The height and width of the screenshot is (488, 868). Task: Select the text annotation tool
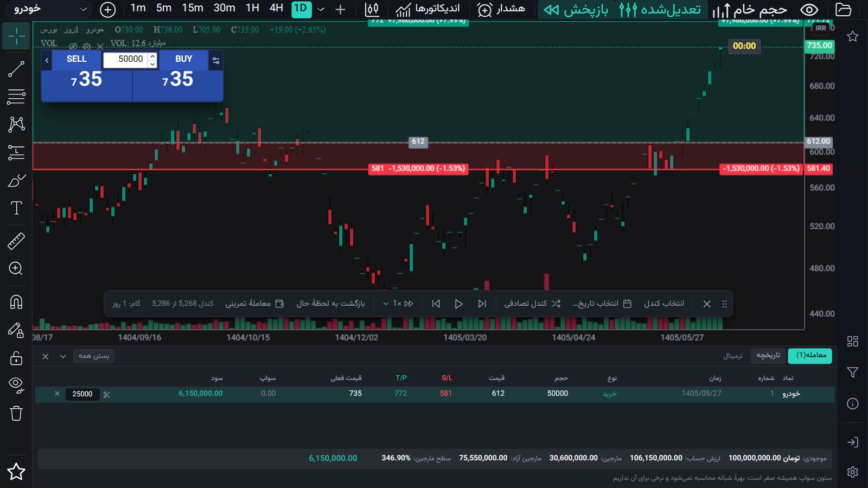[x=16, y=208]
